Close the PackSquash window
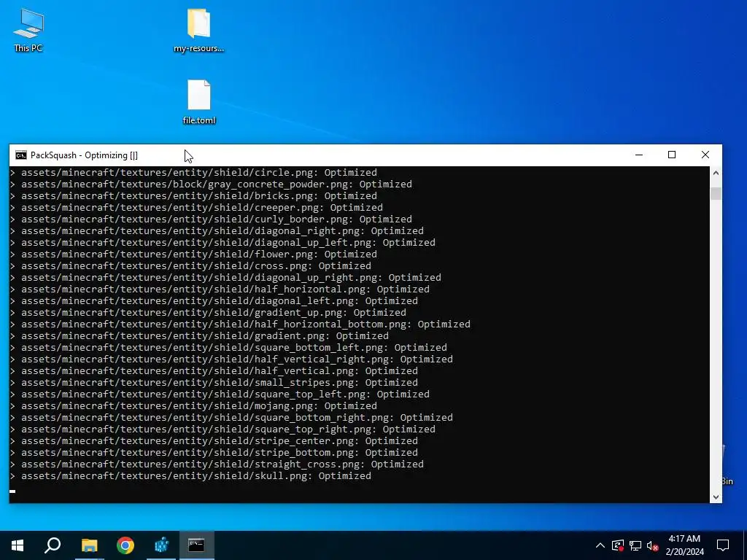This screenshot has width=747, height=560. (x=705, y=155)
